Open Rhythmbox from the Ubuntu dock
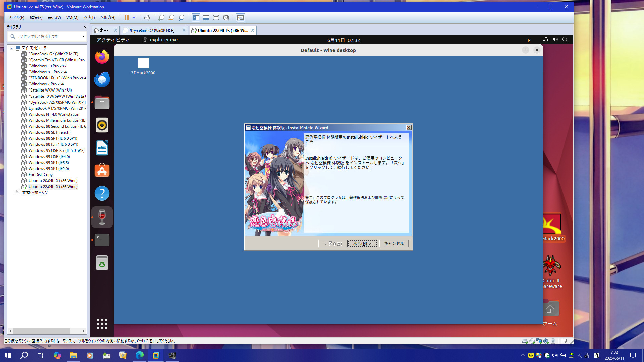 tap(102, 125)
